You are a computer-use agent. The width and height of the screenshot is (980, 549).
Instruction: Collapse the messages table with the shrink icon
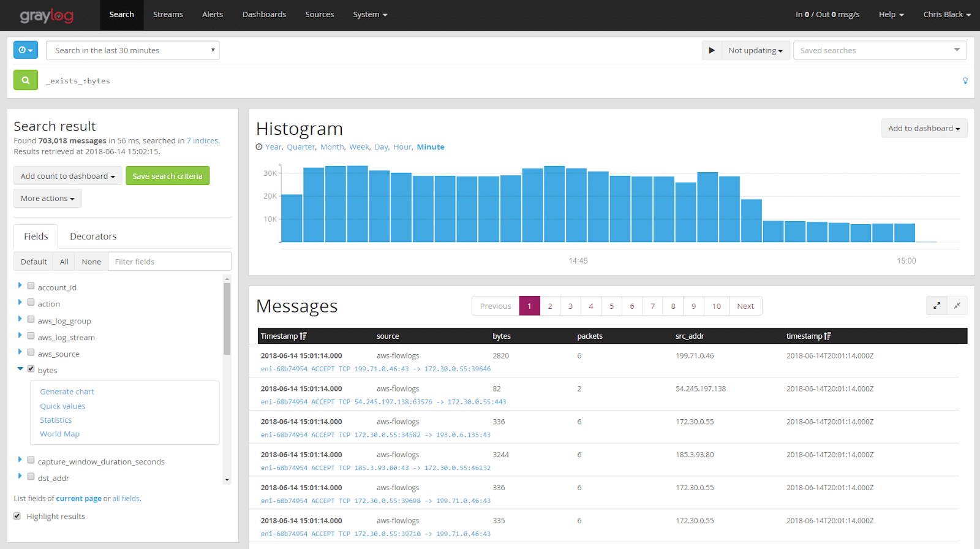(957, 305)
